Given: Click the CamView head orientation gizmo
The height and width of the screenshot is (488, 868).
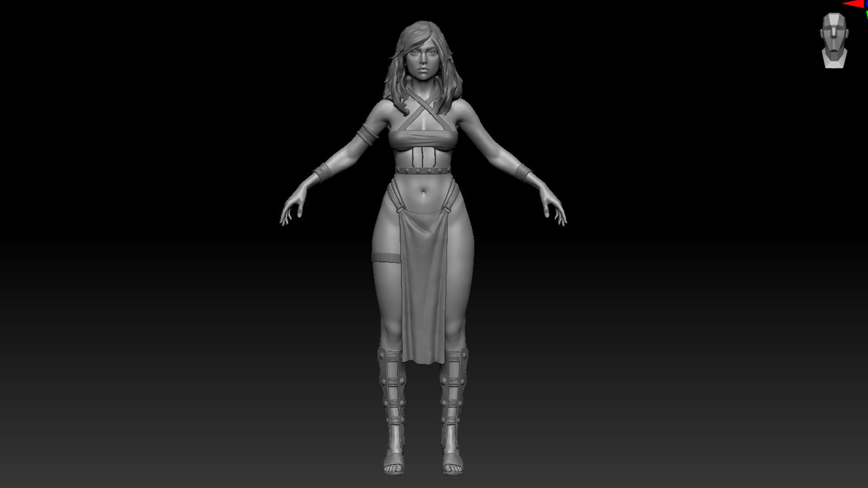Looking at the screenshot, I should click(834, 41).
